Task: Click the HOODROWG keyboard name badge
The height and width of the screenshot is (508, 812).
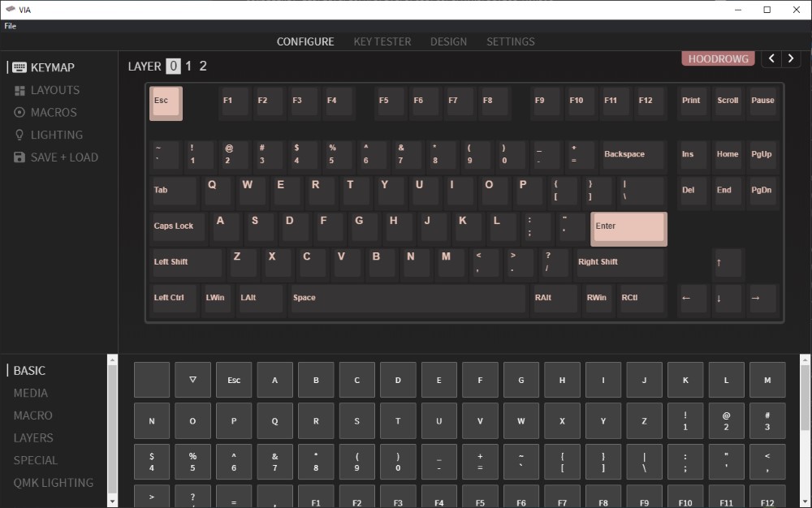Action: (x=718, y=59)
